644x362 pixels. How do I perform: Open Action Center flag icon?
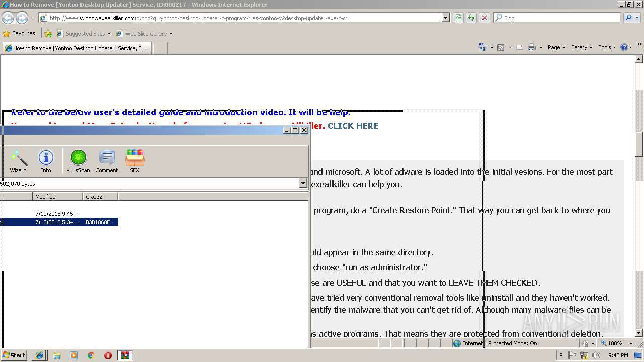point(573,355)
